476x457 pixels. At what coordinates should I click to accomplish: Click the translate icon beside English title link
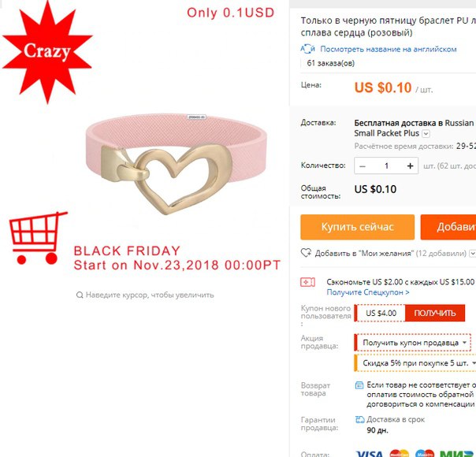307,49
